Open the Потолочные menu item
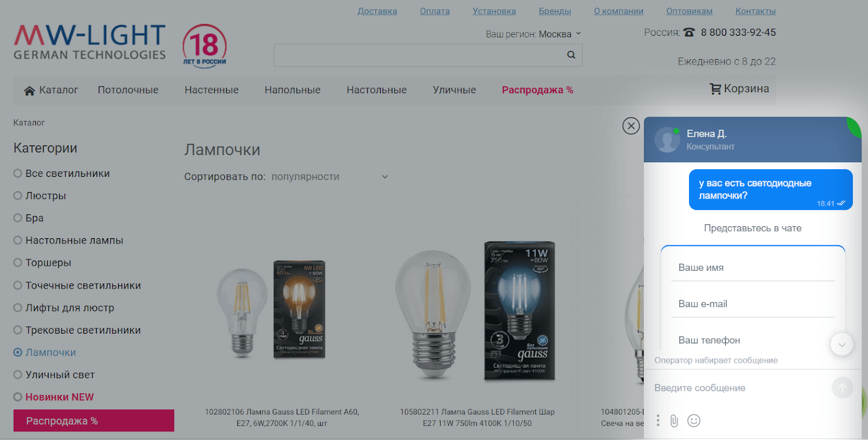Viewport: 868px width, 440px height. click(x=128, y=90)
